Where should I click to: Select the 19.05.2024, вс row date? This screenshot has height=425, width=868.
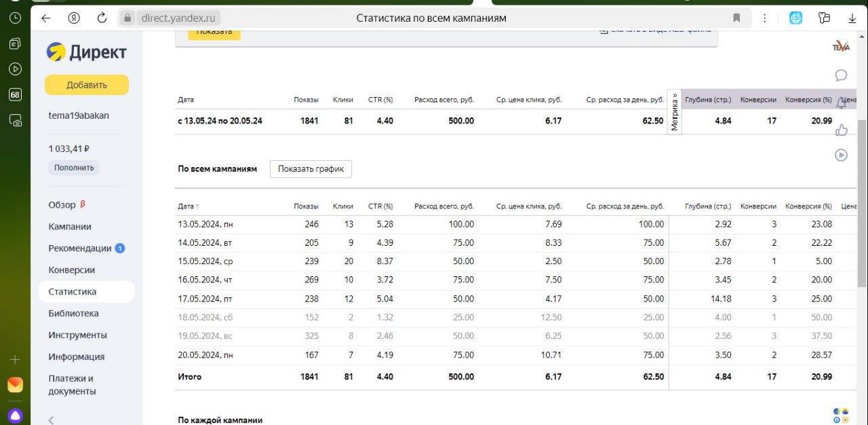coord(205,336)
